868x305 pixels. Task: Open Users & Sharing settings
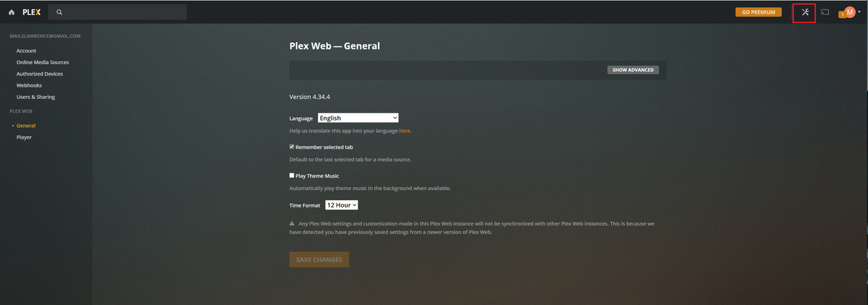(x=36, y=97)
